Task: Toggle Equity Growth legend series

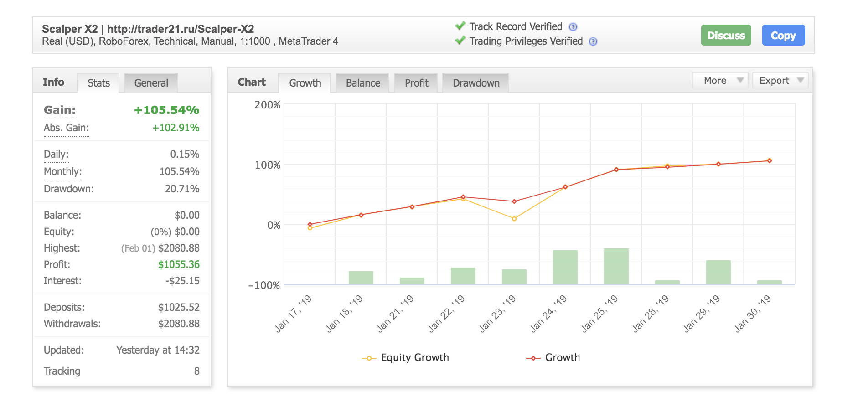Action: tap(405, 358)
